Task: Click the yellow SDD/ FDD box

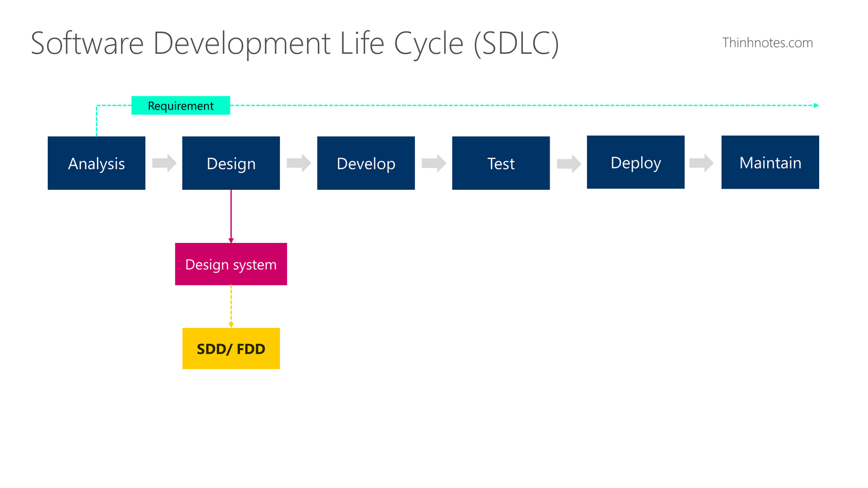Action: (x=231, y=349)
